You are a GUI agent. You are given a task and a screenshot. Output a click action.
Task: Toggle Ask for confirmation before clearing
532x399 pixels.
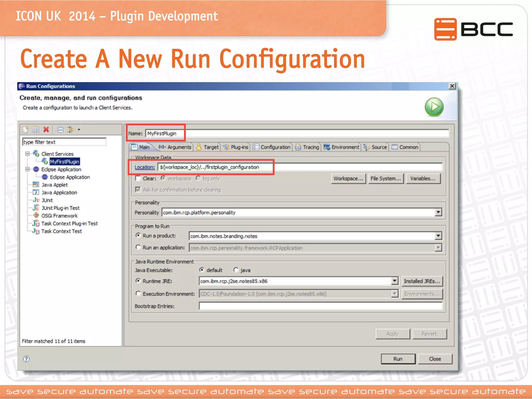[138, 190]
